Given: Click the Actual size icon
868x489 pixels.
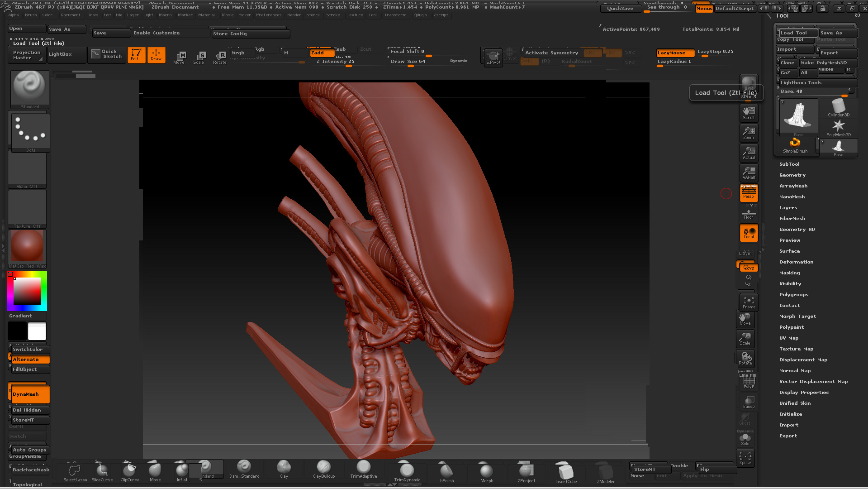Looking at the screenshot, I should coord(749,153).
